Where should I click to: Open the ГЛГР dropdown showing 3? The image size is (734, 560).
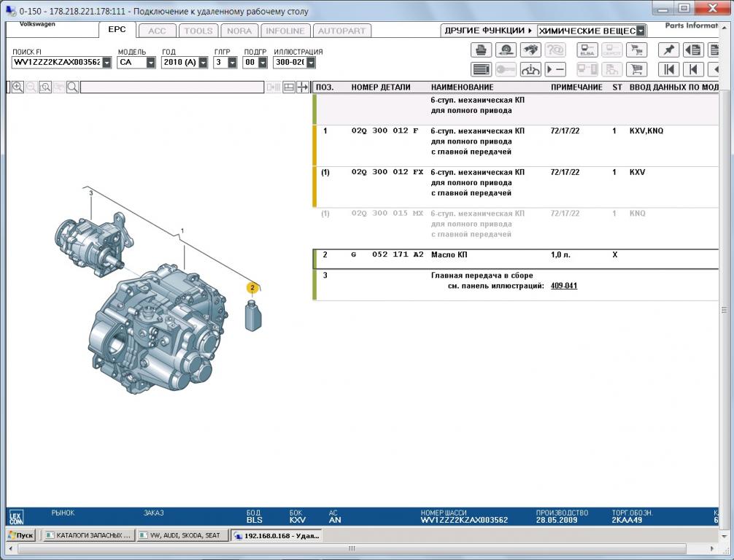tap(232, 62)
